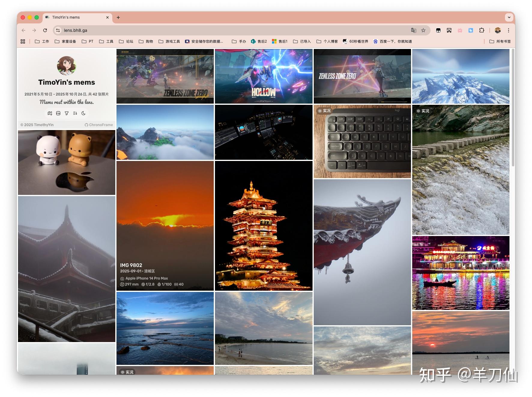
Task: Go back to the previous page
Action: pos(24,30)
